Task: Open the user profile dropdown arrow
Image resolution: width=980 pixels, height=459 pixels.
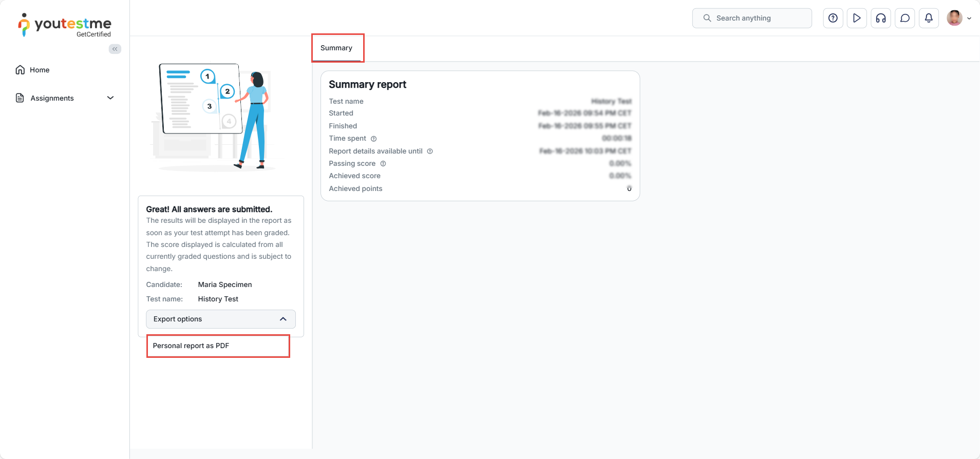Action: (969, 18)
